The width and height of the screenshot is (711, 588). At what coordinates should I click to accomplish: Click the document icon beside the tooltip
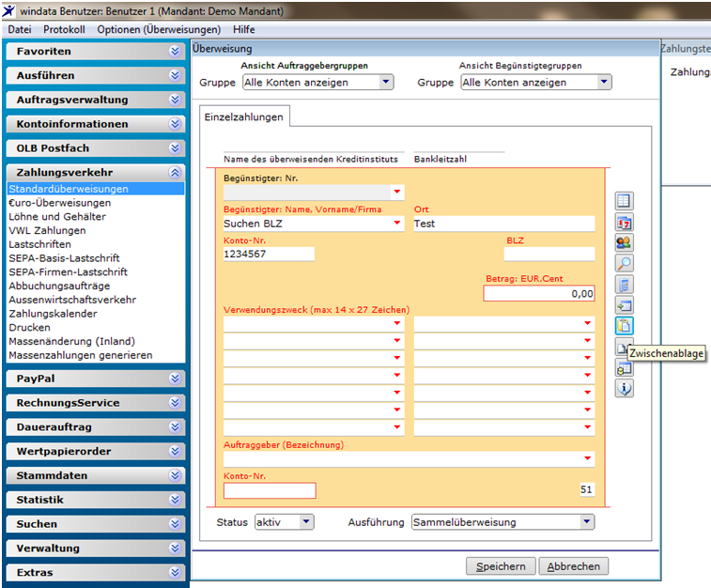(x=621, y=348)
